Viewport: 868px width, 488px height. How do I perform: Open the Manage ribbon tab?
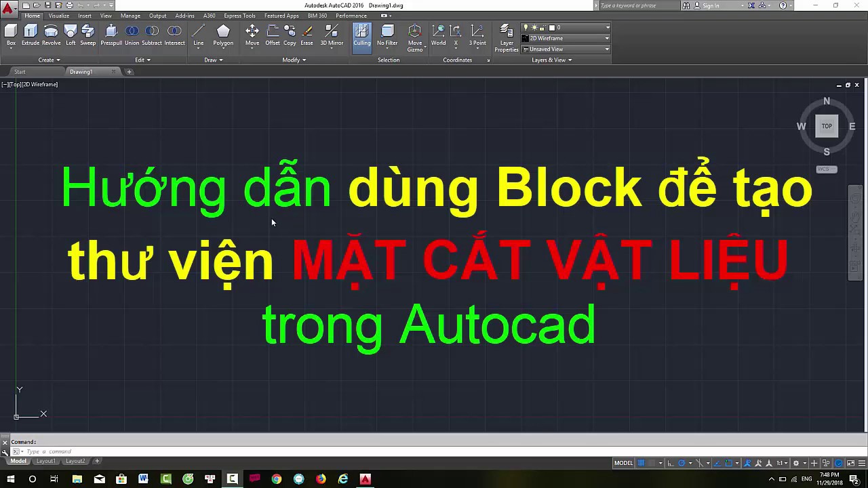(130, 16)
